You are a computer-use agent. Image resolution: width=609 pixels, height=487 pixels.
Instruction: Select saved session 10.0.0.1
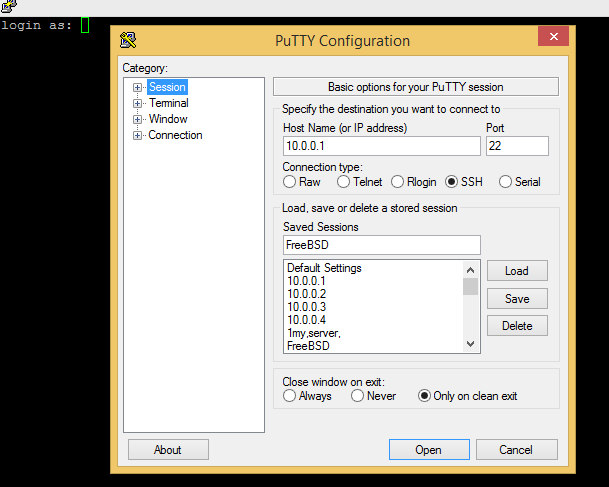pyautogui.click(x=306, y=281)
